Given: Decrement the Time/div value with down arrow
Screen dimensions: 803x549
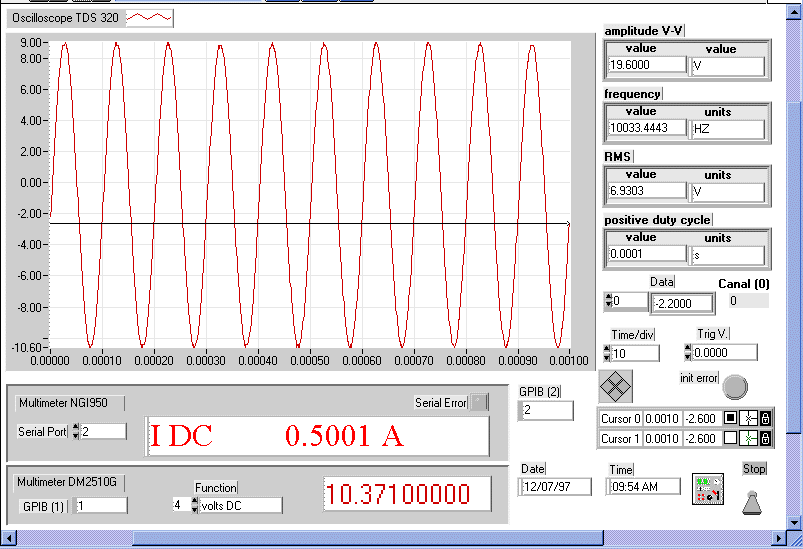Looking at the screenshot, I should click(607, 356).
